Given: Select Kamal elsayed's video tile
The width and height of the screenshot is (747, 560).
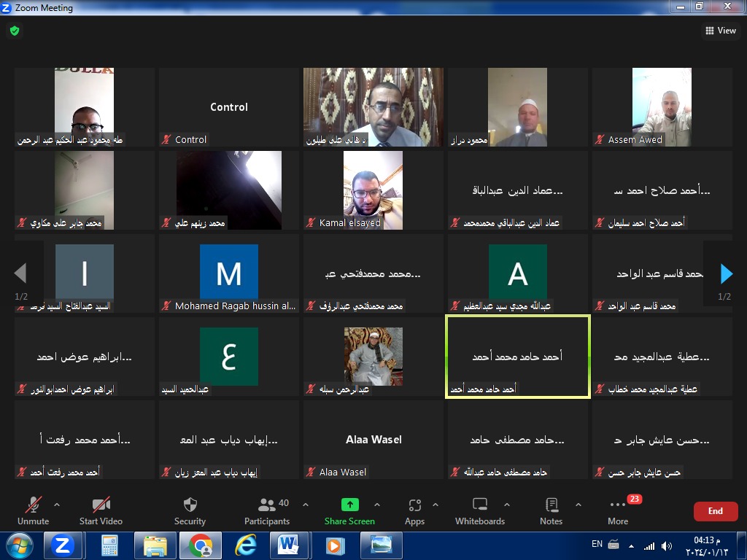Looking at the screenshot, I should tap(373, 190).
